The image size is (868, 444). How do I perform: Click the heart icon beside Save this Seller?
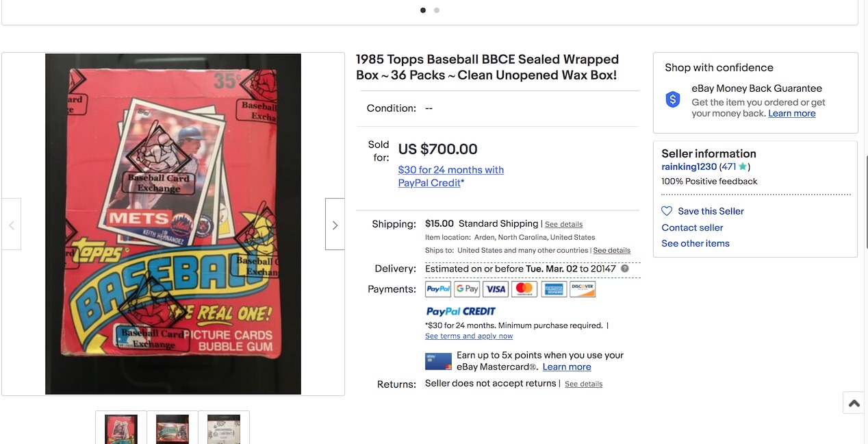(x=667, y=211)
